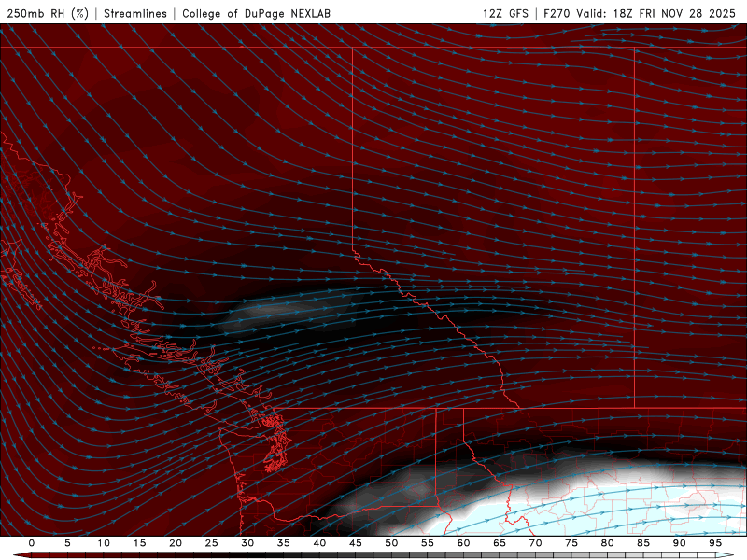Click the '25' tick label on the color scale

212,543
